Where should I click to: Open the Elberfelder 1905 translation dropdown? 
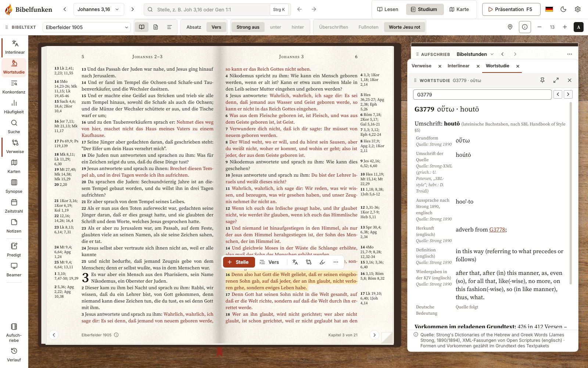point(87,27)
